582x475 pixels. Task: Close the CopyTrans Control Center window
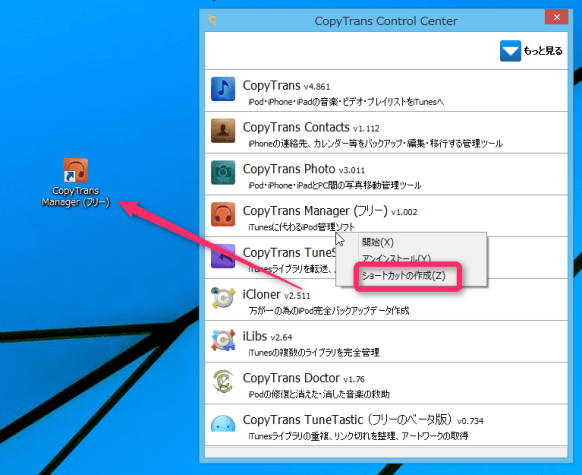pyautogui.click(x=556, y=17)
